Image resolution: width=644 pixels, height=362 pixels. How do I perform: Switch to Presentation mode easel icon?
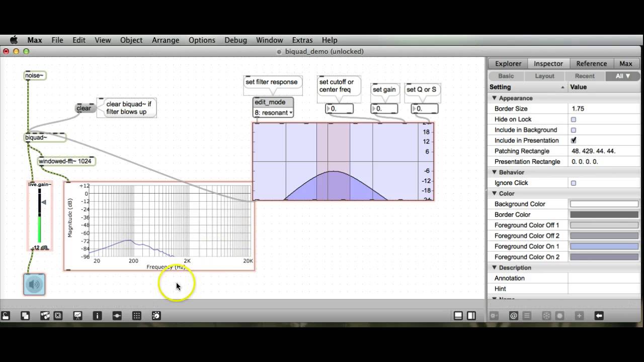point(77,316)
